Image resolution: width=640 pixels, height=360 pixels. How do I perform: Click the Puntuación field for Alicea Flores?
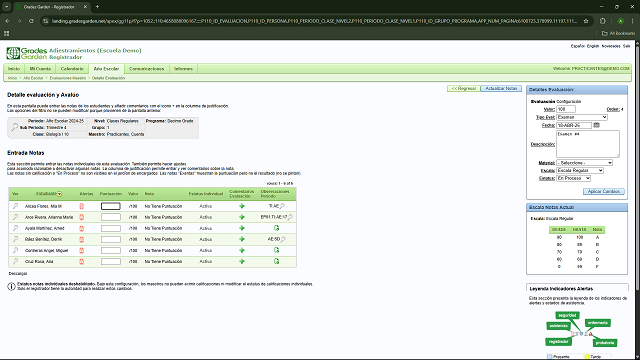pos(111,206)
